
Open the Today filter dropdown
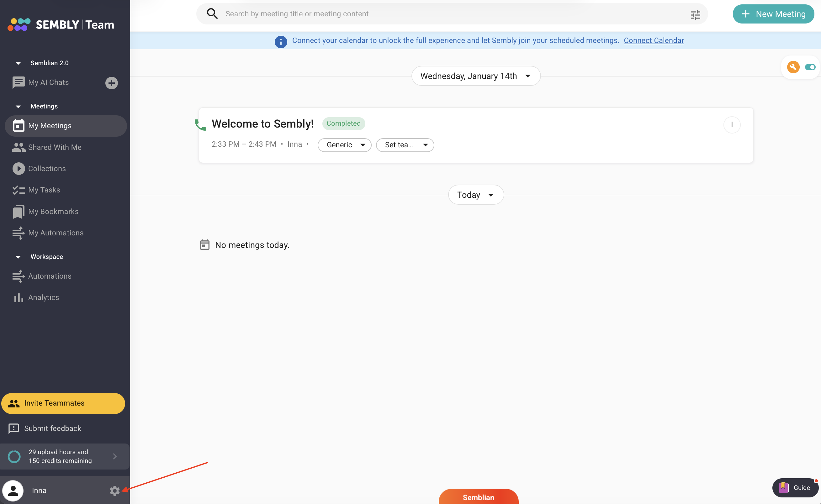(475, 195)
